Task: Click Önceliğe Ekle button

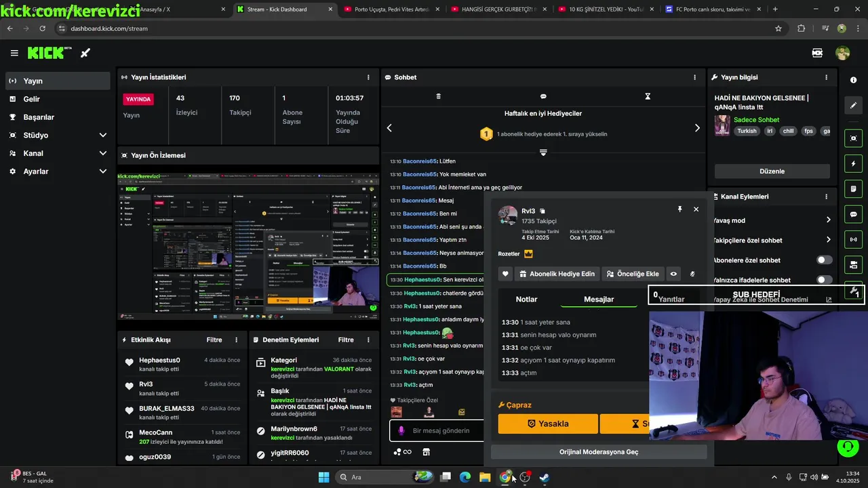Action: (633, 274)
